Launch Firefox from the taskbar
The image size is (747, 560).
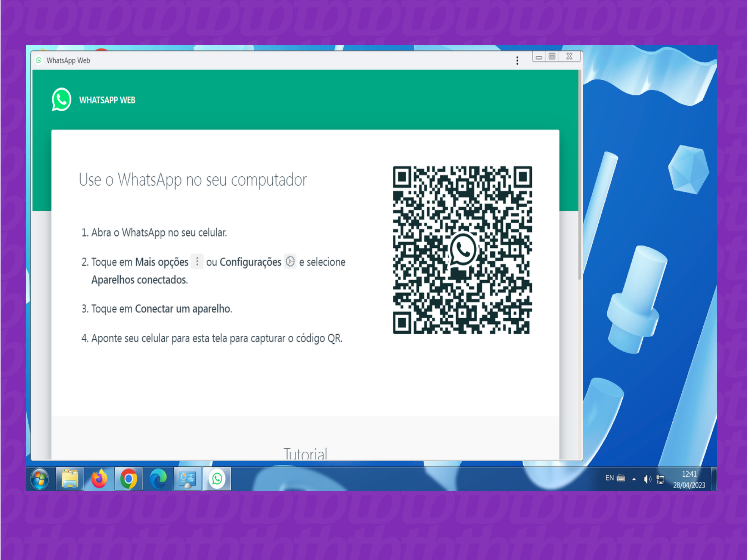click(99, 479)
